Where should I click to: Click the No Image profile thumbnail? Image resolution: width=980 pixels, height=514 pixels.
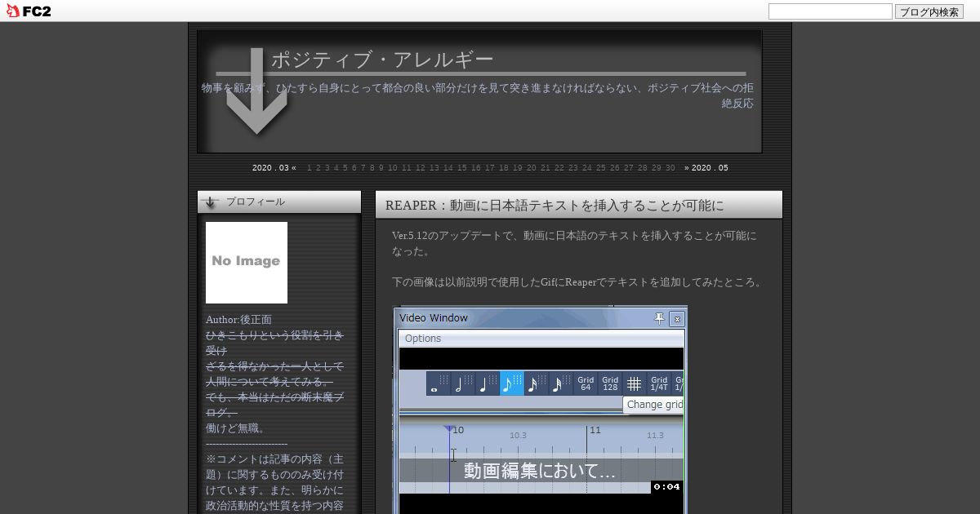(247, 263)
